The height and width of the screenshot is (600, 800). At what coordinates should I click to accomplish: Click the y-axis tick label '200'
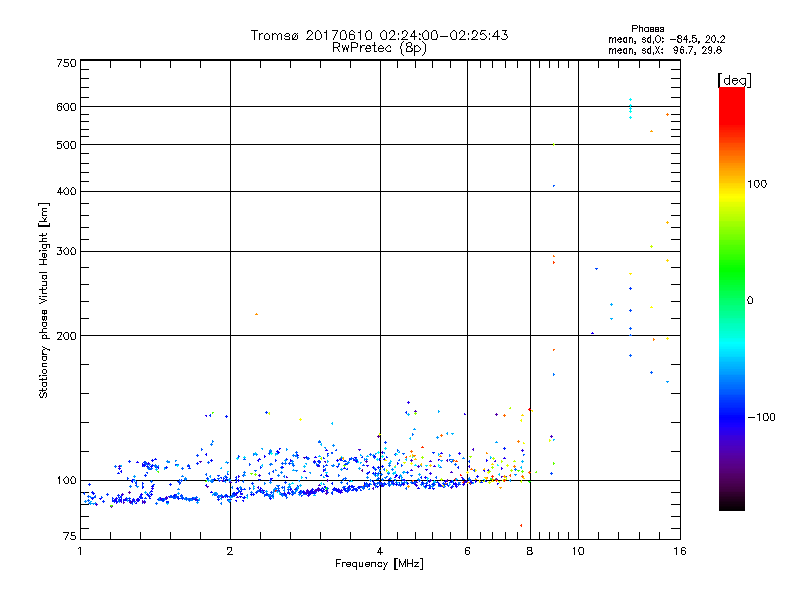(67, 336)
